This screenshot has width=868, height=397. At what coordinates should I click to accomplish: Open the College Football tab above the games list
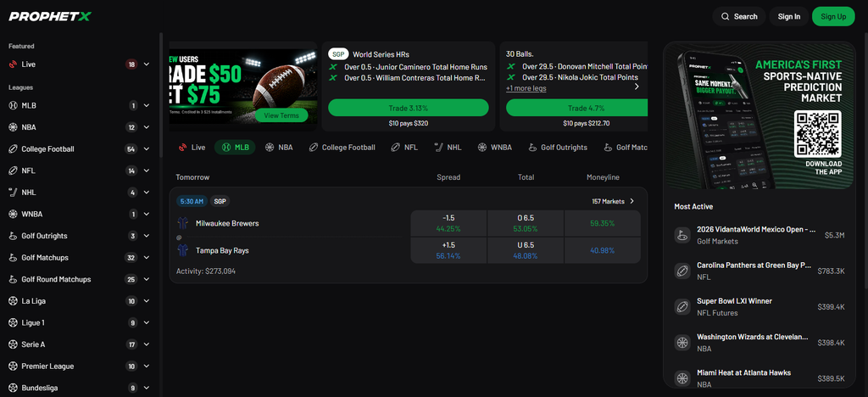(x=342, y=148)
